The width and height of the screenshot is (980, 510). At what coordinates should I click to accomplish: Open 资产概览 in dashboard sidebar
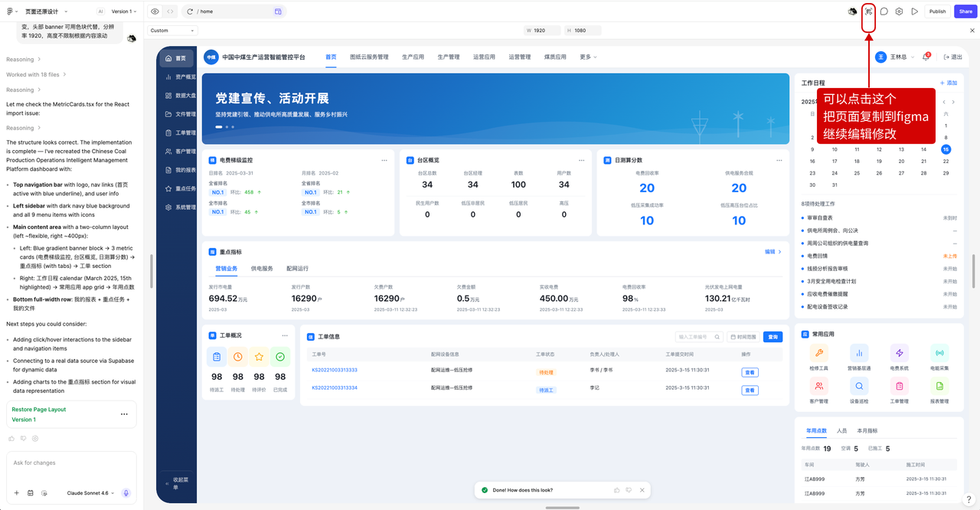click(181, 77)
